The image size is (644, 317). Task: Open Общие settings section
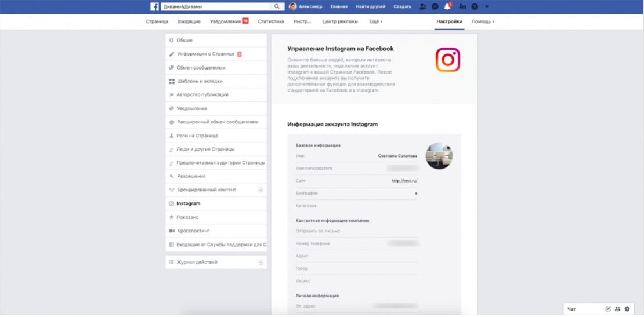pos(216,41)
